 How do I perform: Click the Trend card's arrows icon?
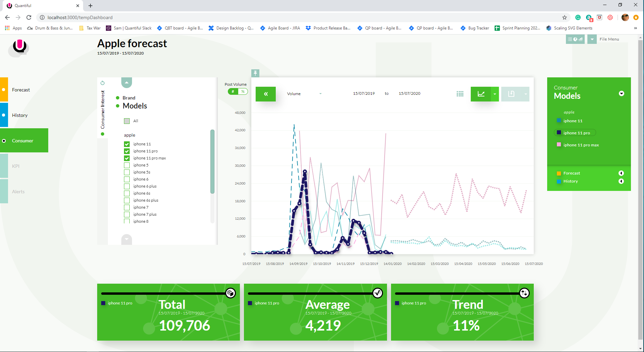coord(524,293)
